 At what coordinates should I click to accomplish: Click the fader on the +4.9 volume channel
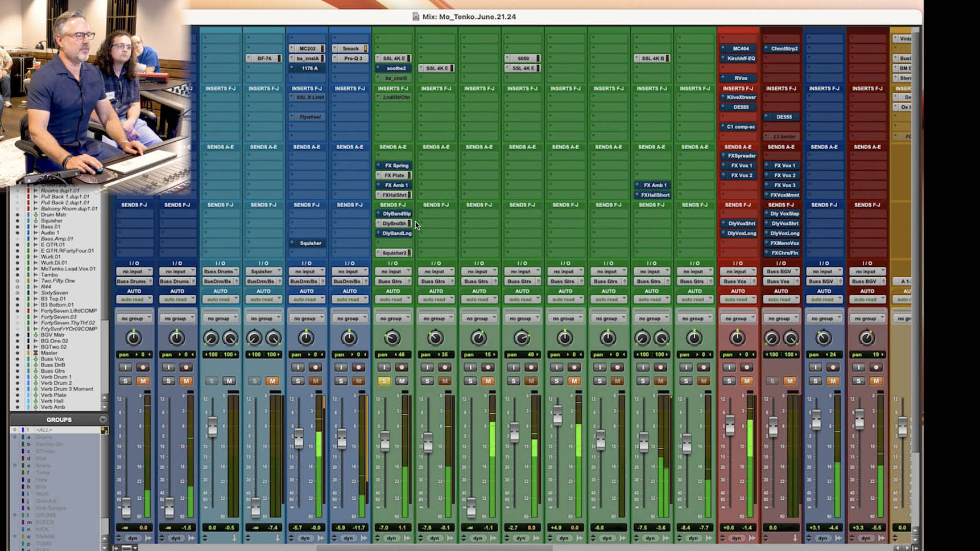pyautogui.click(x=557, y=415)
